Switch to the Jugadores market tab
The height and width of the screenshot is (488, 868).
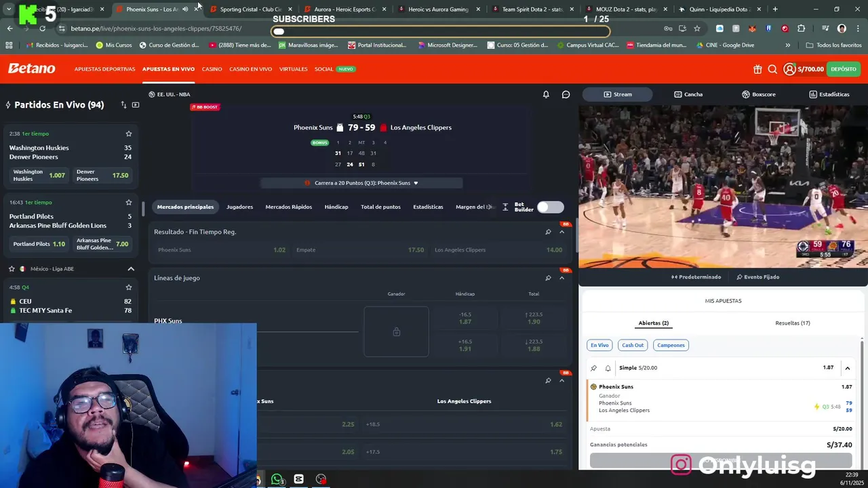click(x=239, y=207)
